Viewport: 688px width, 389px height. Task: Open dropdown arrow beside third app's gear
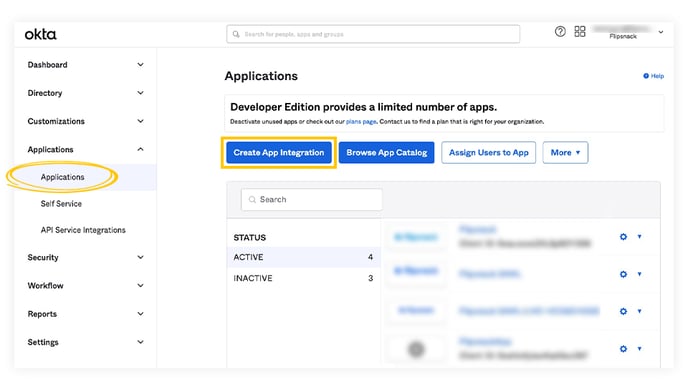coord(639,311)
